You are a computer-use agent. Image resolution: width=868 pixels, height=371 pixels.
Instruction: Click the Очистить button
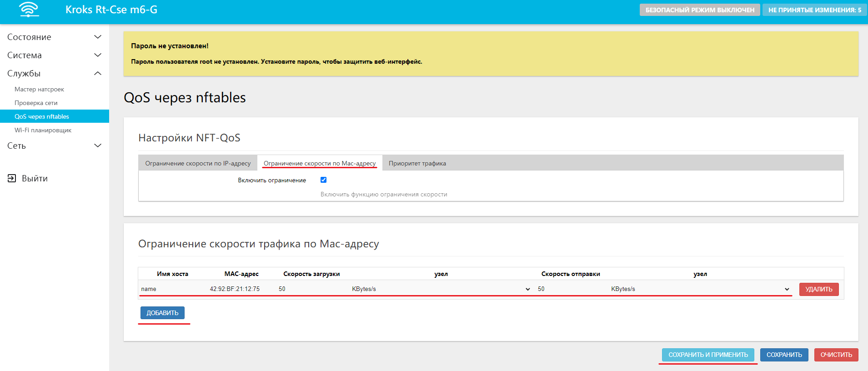[836, 355]
